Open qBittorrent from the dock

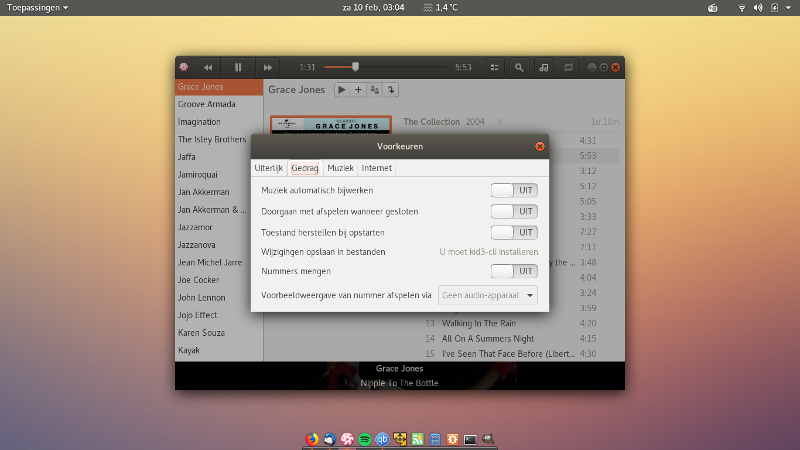pyautogui.click(x=382, y=439)
